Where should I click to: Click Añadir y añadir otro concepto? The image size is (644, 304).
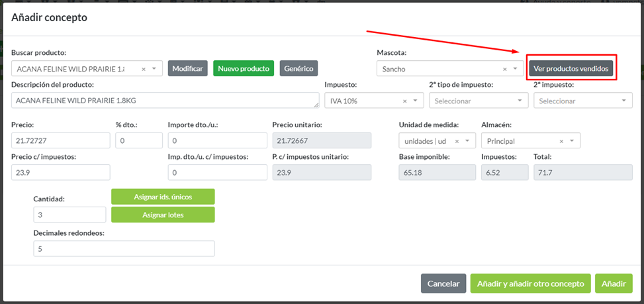(530, 283)
